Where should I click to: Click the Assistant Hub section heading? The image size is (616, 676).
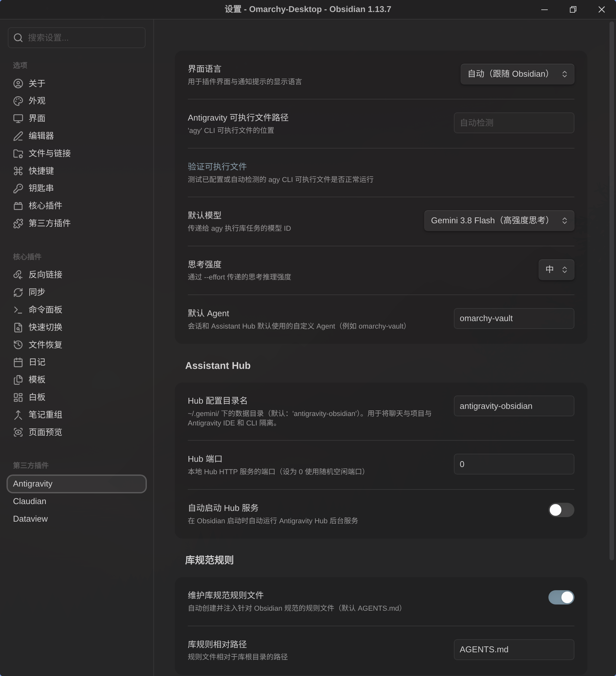tap(218, 366)
